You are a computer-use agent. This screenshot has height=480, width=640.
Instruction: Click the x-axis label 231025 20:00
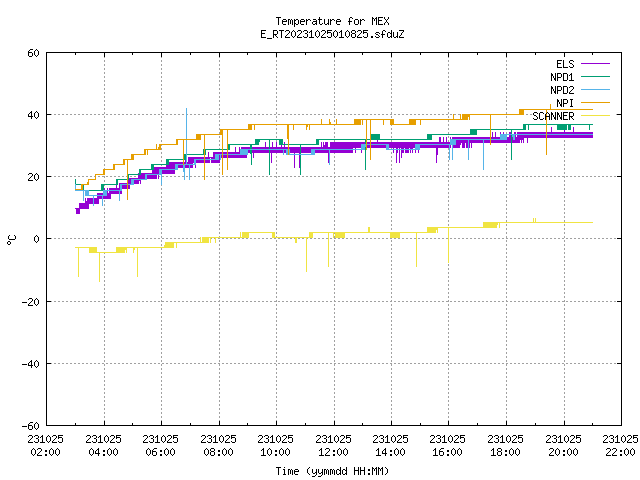564,445
